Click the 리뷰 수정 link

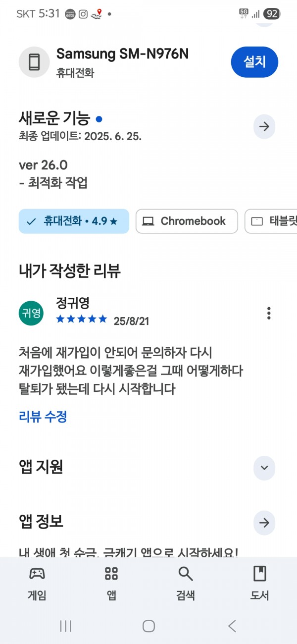pyautogui.click(x=43, y=417)
